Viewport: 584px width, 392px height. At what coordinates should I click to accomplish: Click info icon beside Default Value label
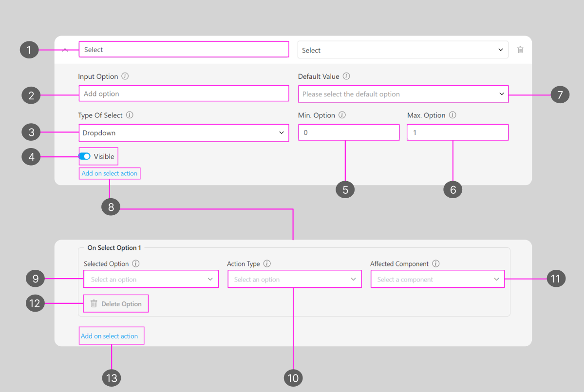pos(346,76)
